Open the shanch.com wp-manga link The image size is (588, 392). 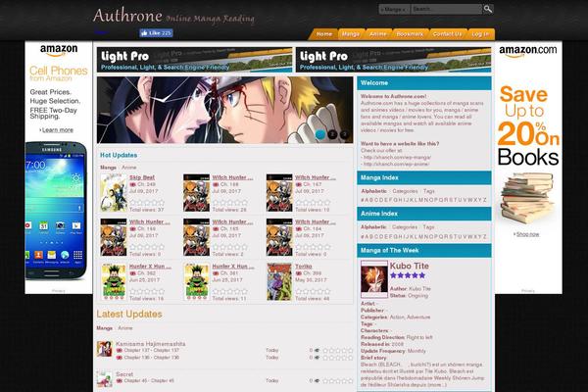click(397, 157)
